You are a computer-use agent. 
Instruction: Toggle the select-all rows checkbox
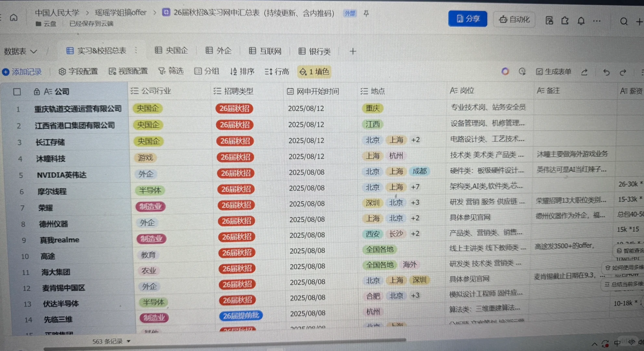point(17,92)
